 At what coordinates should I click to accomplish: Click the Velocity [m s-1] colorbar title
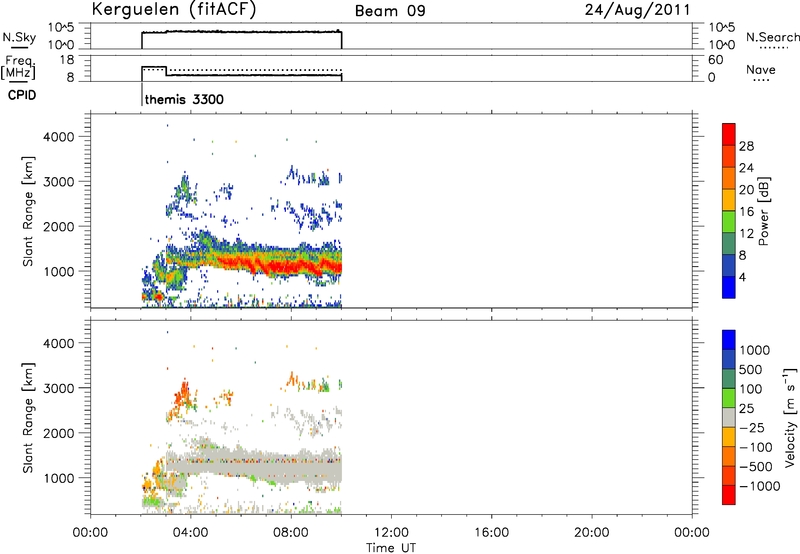(x=790, y=417)
